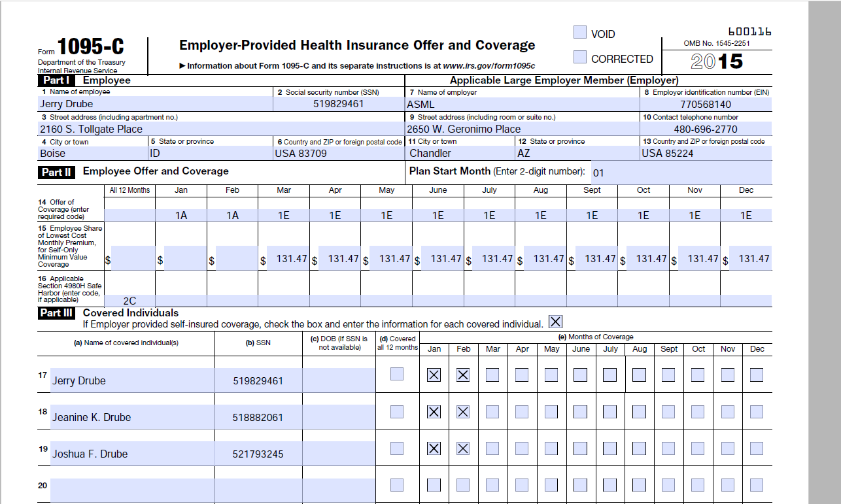Viewport: 841px width, 504px height.
Task: Uncheck Feb coverage for Jeanine K. Drube
Action: pyautogui.click(x=463, y=412)
